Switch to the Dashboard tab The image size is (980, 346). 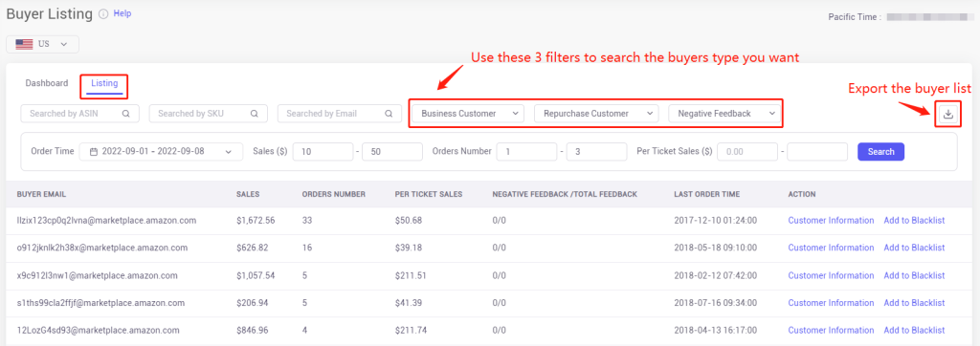[47, 83]
